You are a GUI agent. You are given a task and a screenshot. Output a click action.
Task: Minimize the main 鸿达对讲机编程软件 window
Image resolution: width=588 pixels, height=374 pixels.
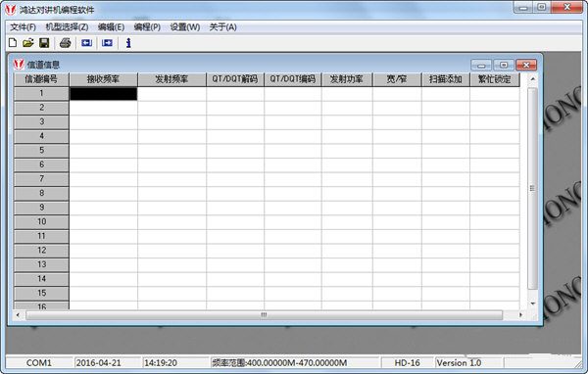(523, 8)
